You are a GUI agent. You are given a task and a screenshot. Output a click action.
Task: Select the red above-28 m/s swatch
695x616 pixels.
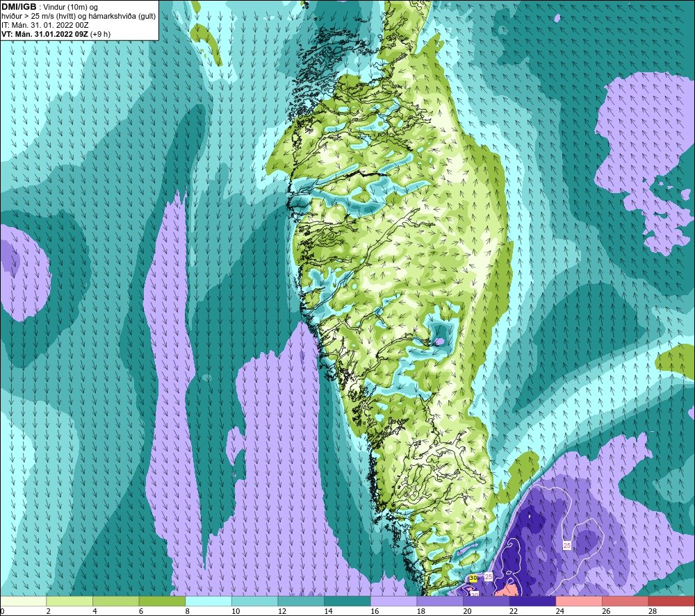[x=671, y=601]
